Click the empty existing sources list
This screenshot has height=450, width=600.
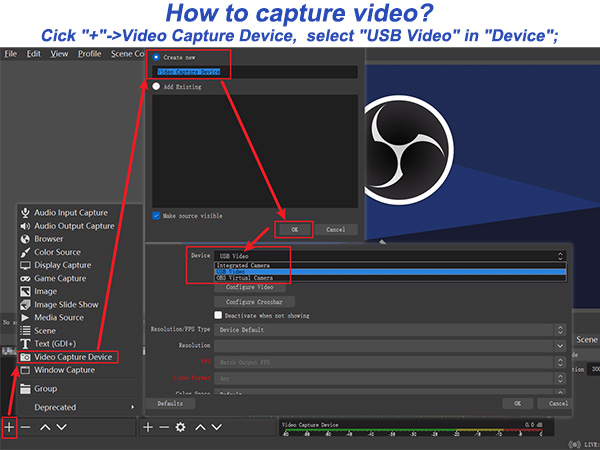click(255, 151)
